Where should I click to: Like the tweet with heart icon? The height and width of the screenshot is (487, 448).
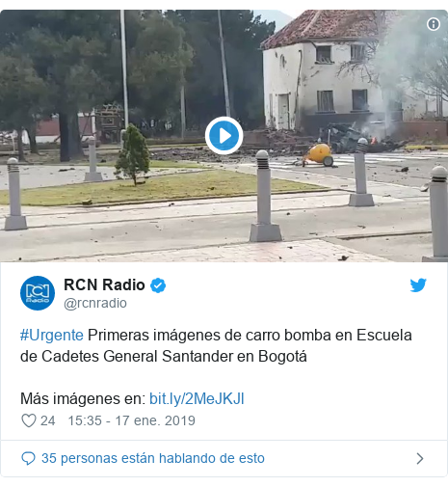pyautogui.click(x=29, y=420)
